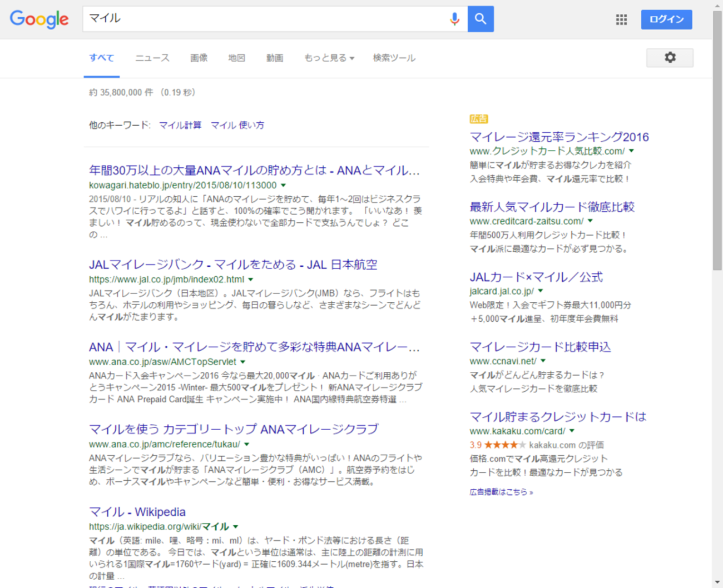Open マイルを使う カテゴリートップ result
The height and width of the screenshot is (588, 723).
234,429
